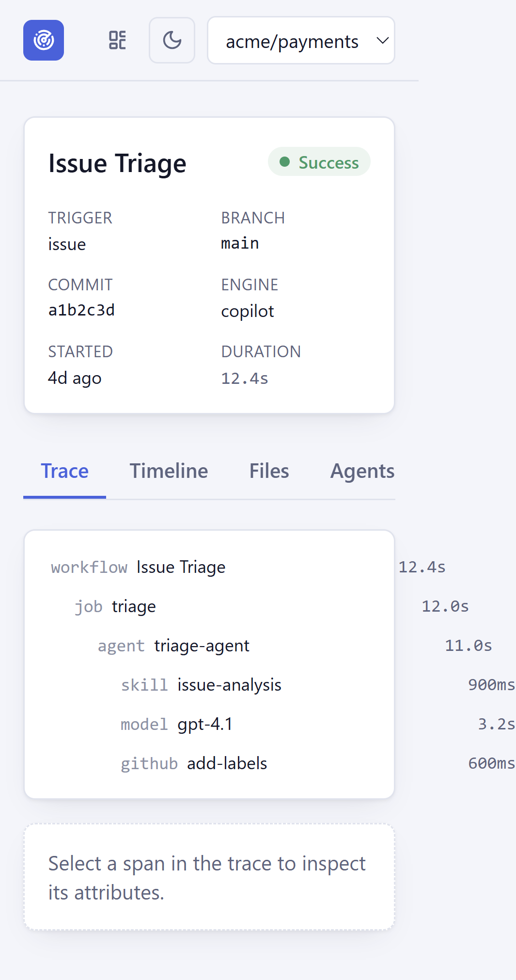The height and width of the screenshot is (980, 516).
Task: Click the 12.0s duration of job triage
Action: [445, 606]
